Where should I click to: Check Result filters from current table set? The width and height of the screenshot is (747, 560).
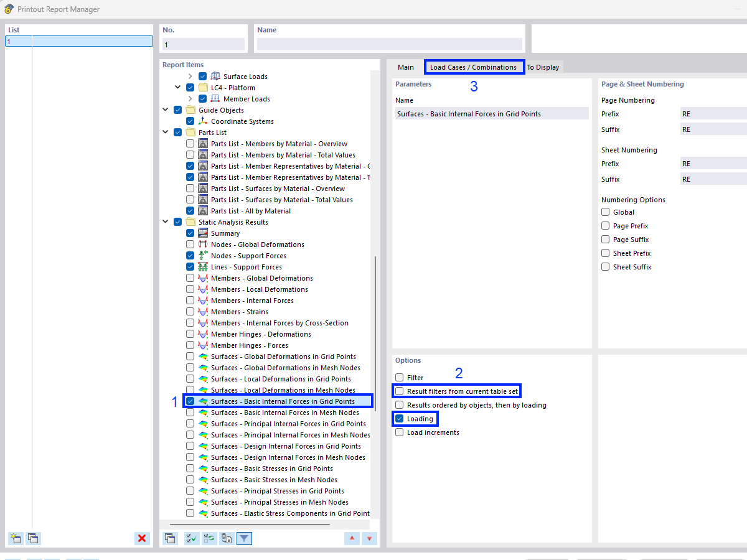point(398,390)
